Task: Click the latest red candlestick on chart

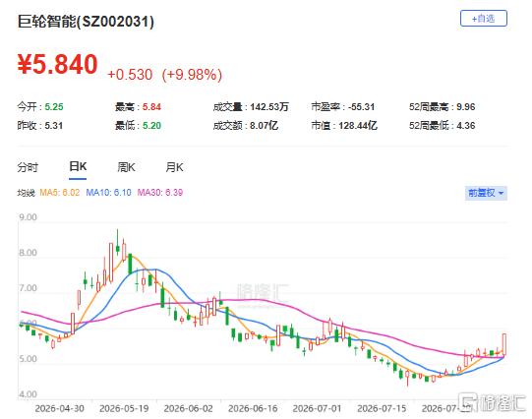Action: coord(504,344)
